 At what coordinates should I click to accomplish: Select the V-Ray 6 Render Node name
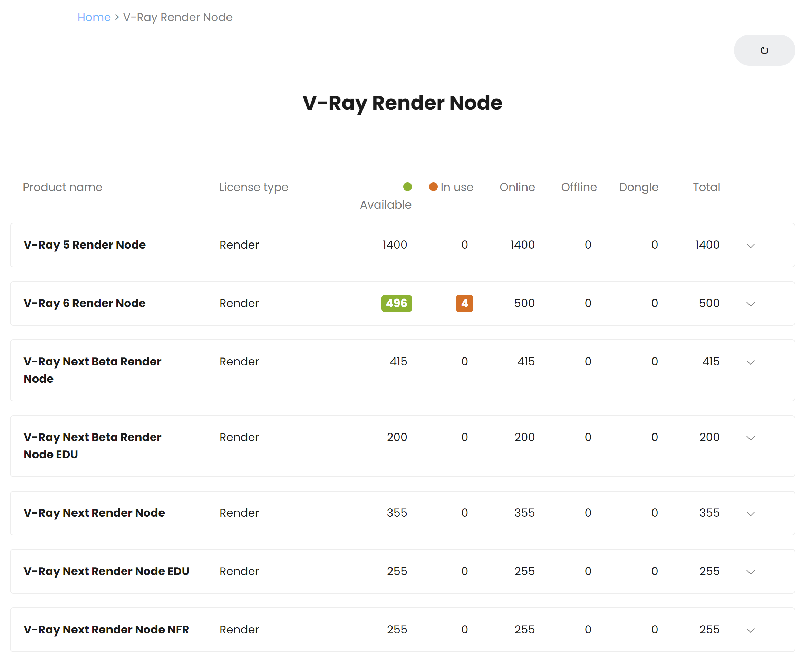point(85,303)
